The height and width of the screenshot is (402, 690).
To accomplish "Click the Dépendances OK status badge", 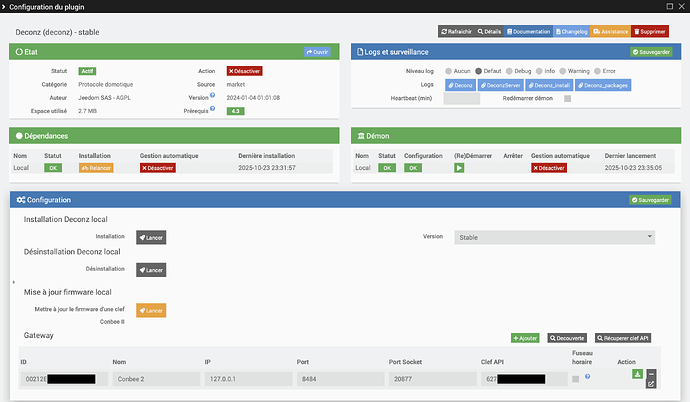I will tap(53, 168).
